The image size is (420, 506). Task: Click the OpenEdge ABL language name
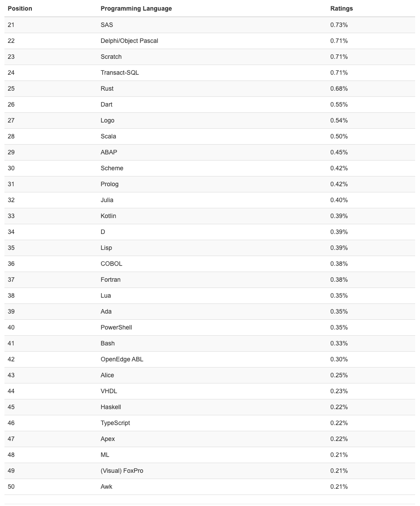pyautogui.click(x=122, y=359)
